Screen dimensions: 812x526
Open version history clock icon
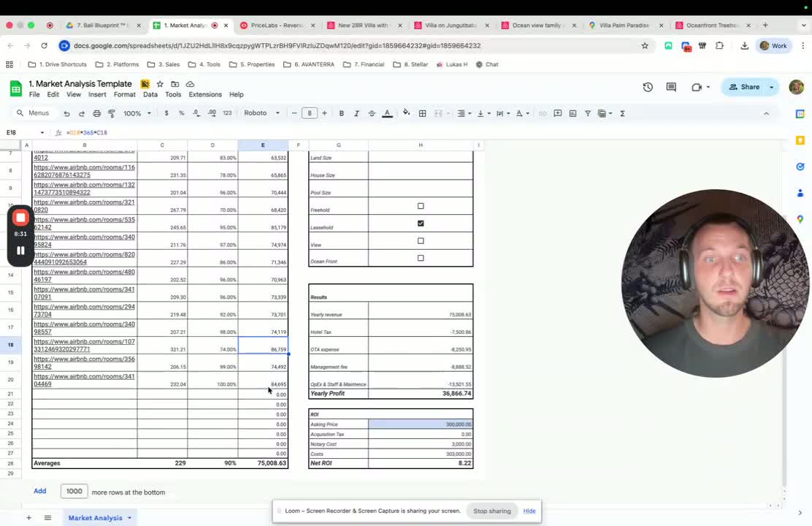tap(648, 87)
